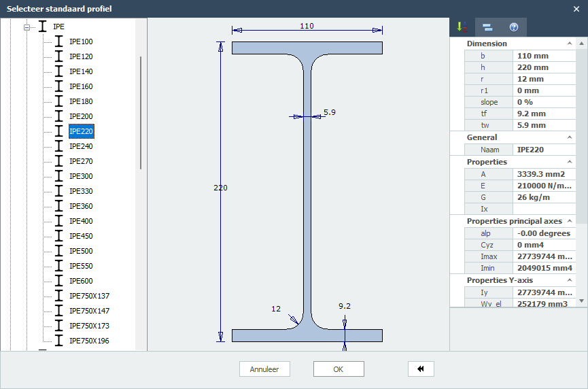This screenshot has width=588, height=389.
Task: Click the profile icon beside IPE600
Action: pyautogui.click(x=58, y=281)
